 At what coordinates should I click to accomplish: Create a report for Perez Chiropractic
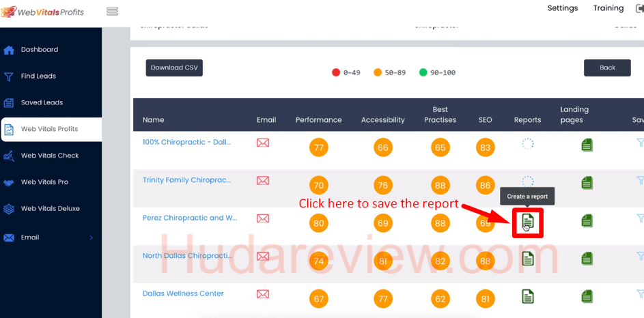pyautogui.click(x=528, y=222)
